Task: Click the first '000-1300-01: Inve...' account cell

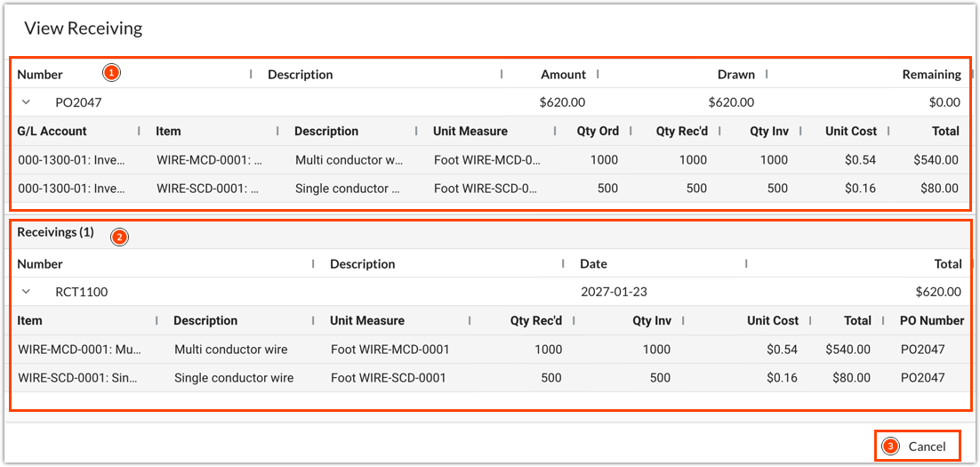Action: pyautogui.click(x=72, y=159)
